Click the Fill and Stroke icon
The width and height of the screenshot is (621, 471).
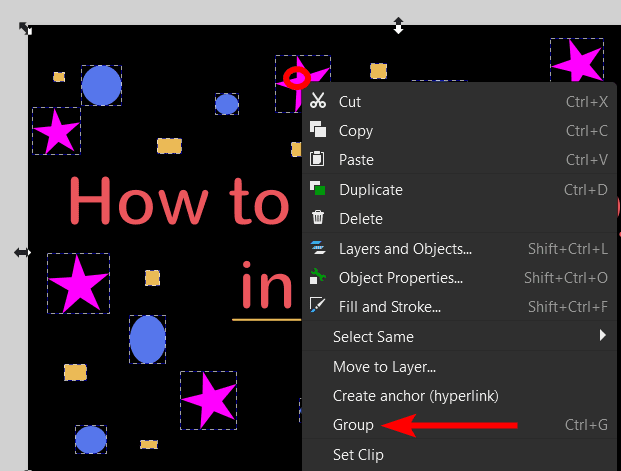point(318,307)
